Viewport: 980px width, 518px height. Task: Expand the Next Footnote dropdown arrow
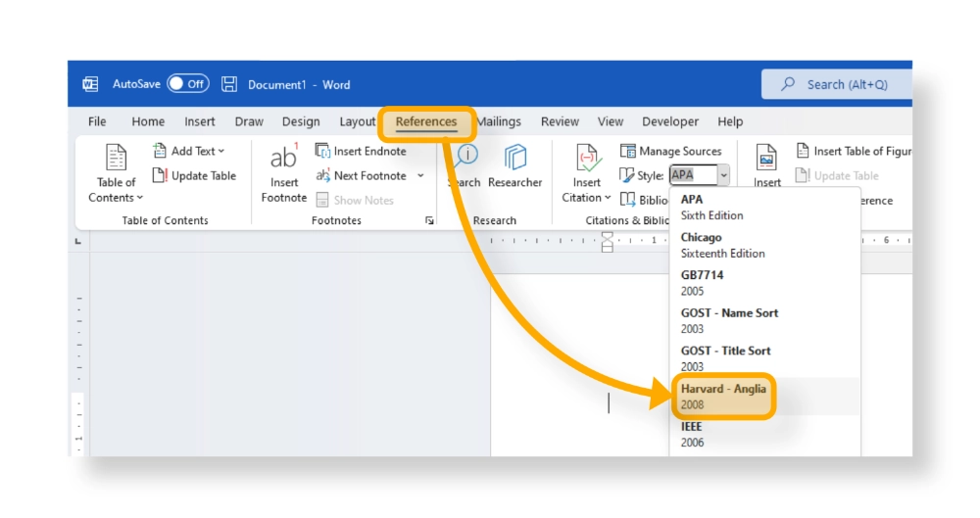pos(420,176)
